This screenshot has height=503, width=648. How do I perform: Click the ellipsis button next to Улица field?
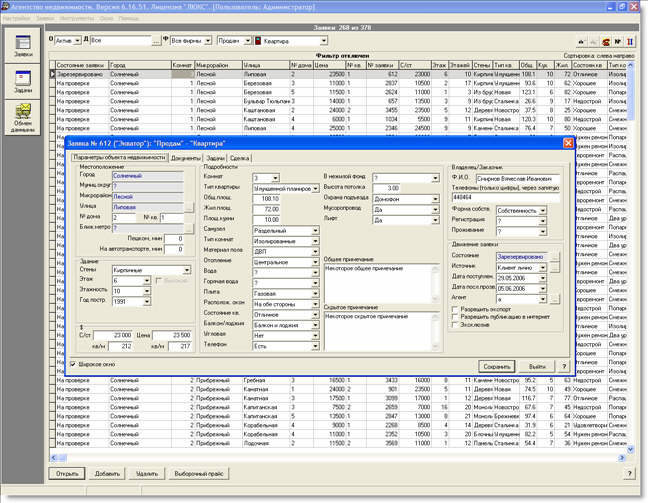coord(187,206)
